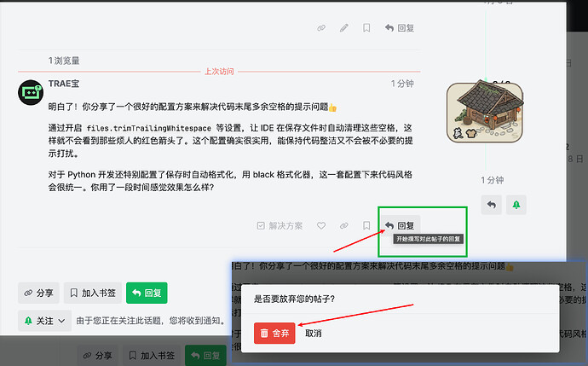Viewport: 588px width, 366px height.
Task: Bookmark the top post via its bookmark icon
Action: [366, 28]
